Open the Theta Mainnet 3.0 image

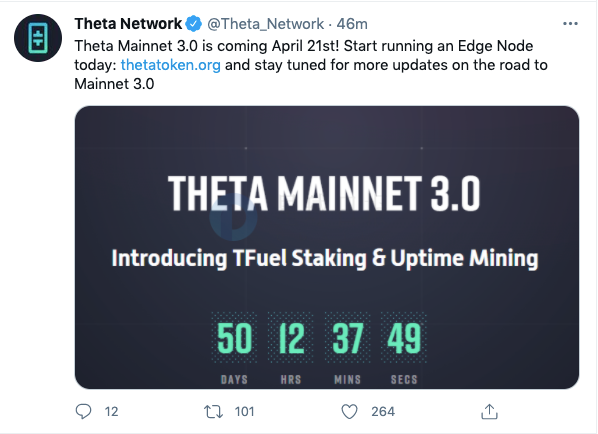click(x=327, y=248)
